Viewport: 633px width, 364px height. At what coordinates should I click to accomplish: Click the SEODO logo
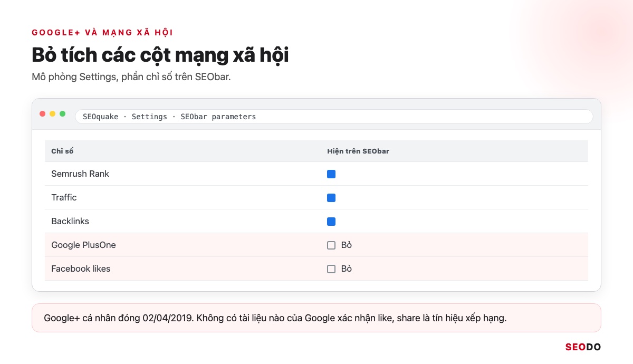[583, 347]
